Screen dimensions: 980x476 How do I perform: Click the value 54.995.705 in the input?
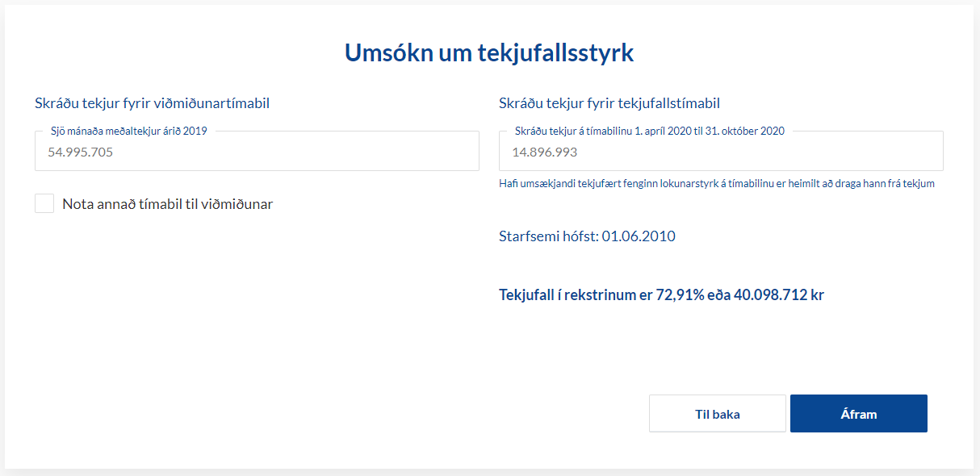(x=81, y=152)
